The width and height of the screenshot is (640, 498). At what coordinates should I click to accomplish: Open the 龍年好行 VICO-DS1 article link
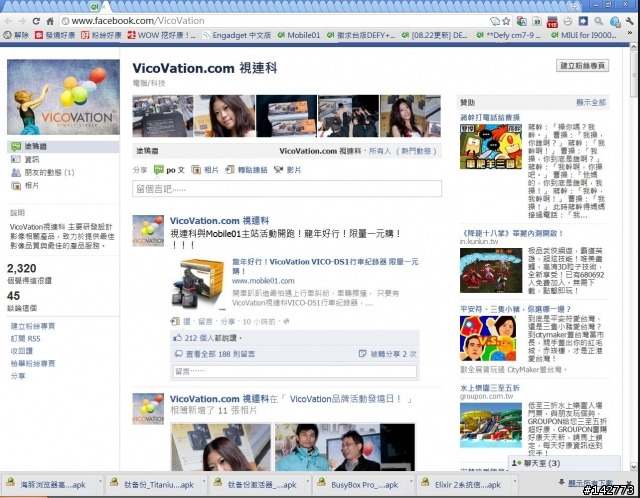(325, 266)
